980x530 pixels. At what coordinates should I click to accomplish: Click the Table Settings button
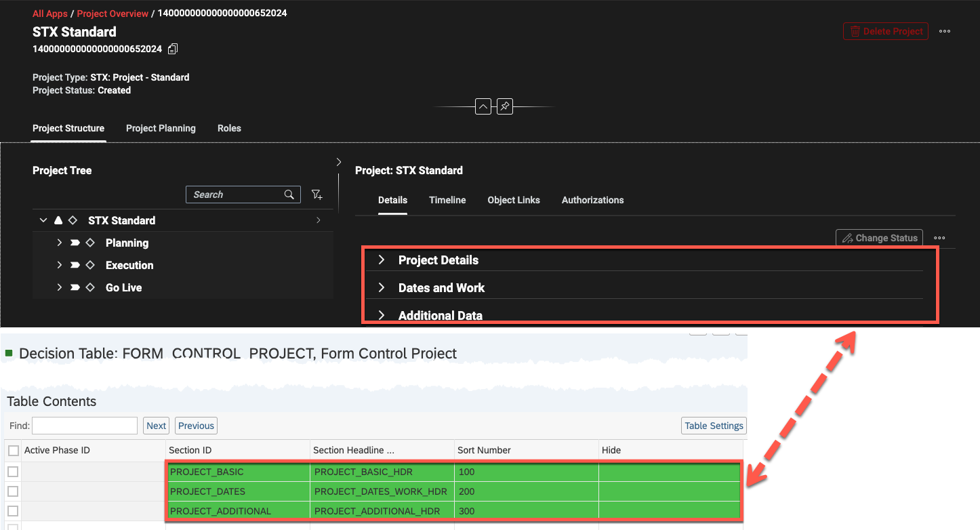pos(714,426)
